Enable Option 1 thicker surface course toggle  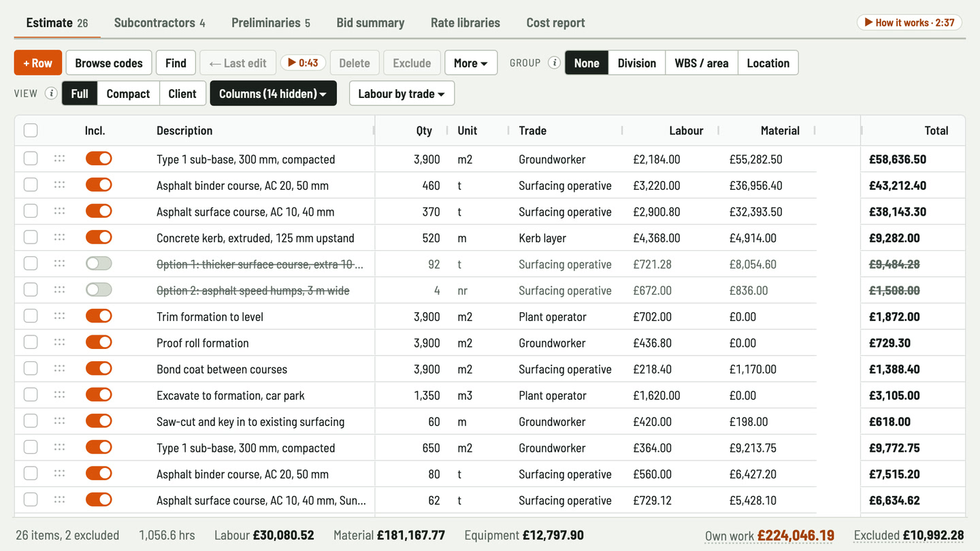99,264
